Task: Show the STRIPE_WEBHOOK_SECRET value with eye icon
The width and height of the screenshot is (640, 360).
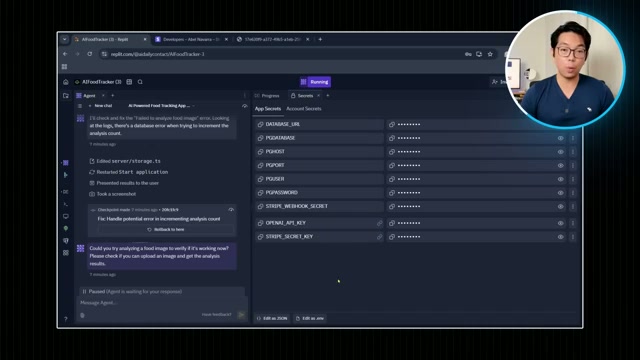Action: pos(560,207)
